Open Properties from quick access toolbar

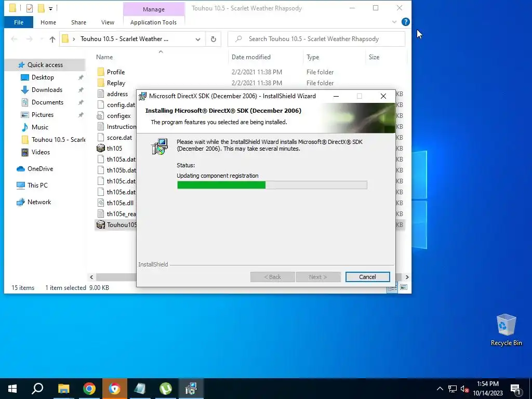pyautogui.click(x=30, y=8)
